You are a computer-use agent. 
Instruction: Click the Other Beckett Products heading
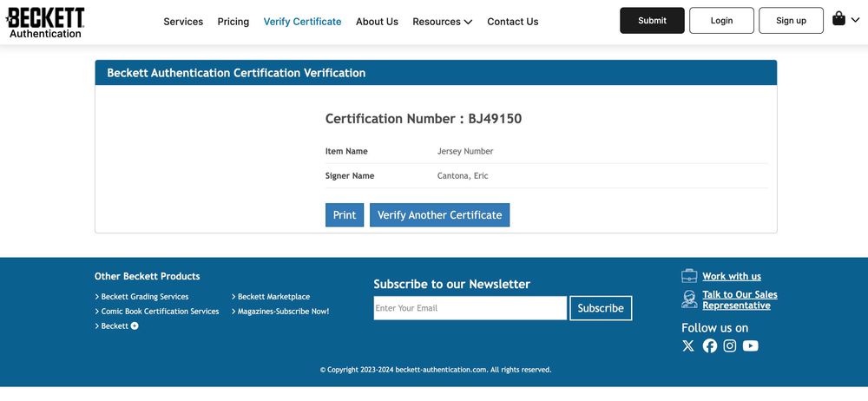(148, 276)
